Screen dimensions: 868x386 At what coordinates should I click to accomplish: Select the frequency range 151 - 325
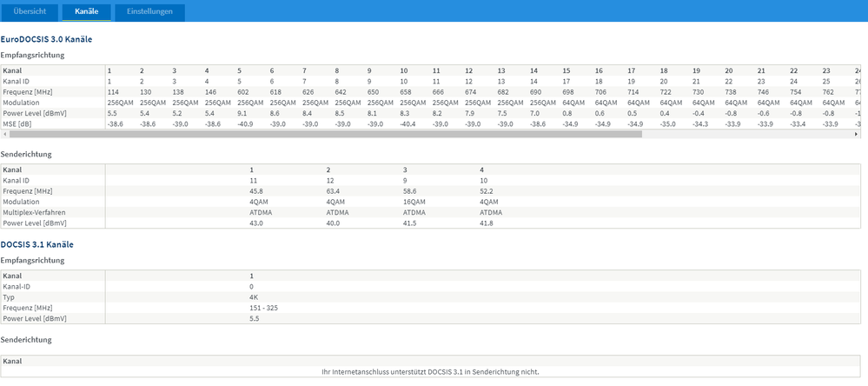(263, 308)
